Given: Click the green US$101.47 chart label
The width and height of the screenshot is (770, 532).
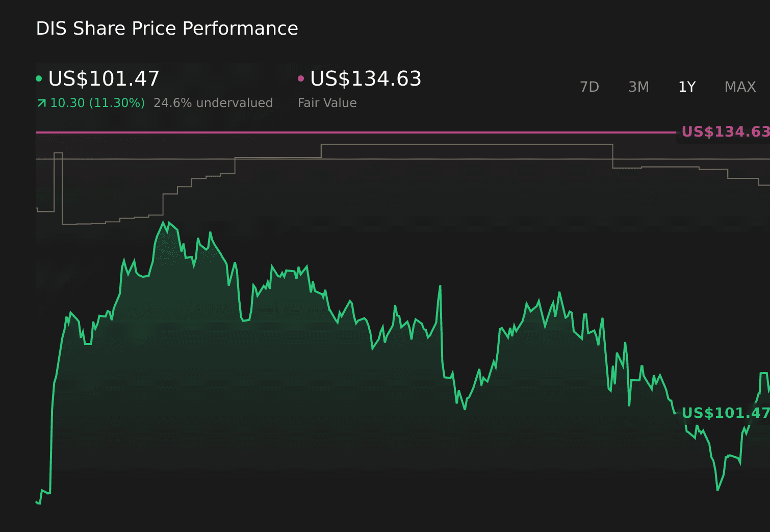Looking at the screenshot, I should coord(725,413).
